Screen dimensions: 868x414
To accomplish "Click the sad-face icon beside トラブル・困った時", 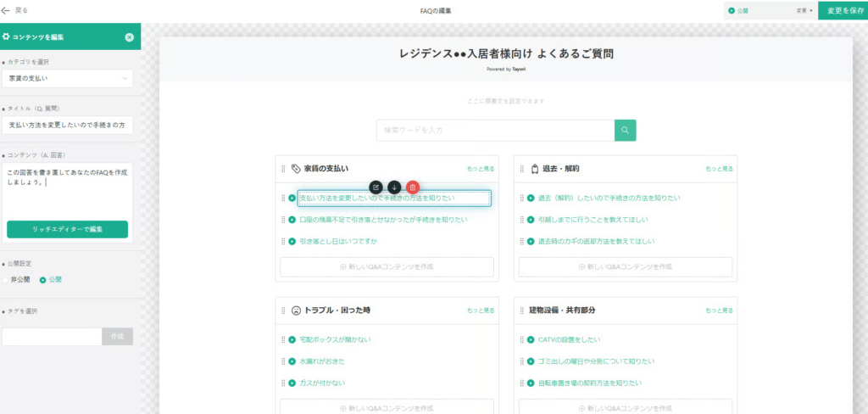I will pyautogui.click(x=296, y=310).
